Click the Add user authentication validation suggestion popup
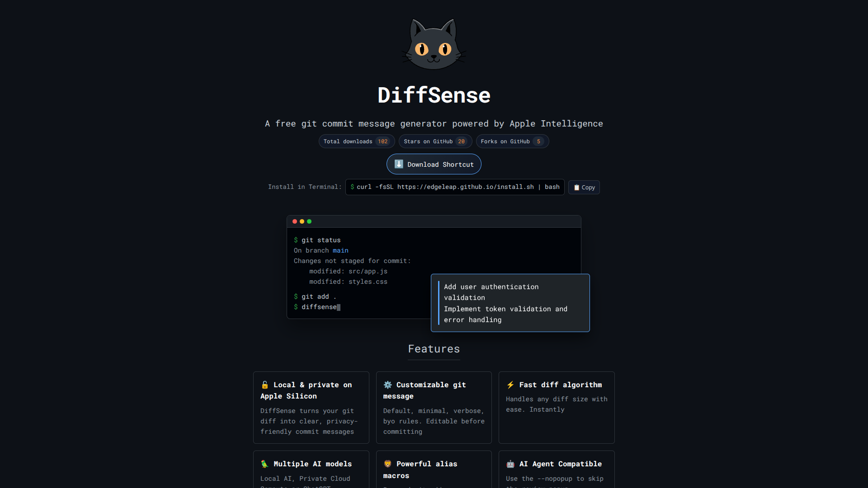Screen dimensions: 868x488 pyautogui.click(x=510, y=303)
